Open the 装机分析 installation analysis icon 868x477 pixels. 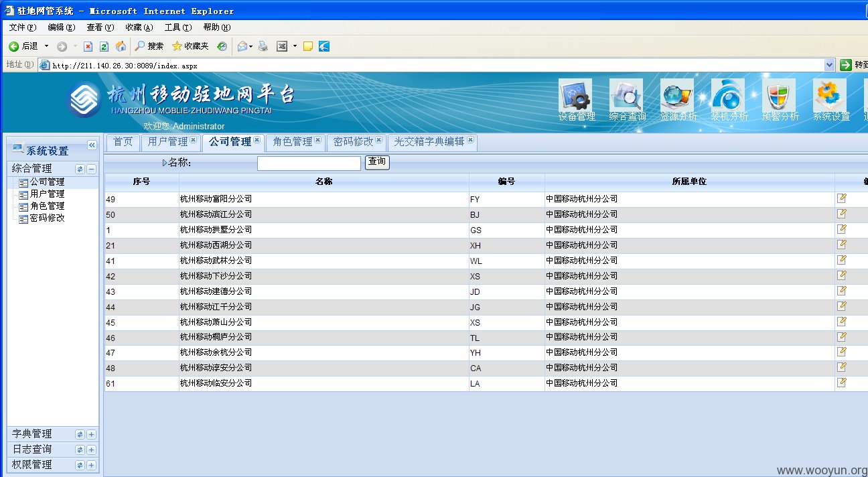click(x=729, y=100)
